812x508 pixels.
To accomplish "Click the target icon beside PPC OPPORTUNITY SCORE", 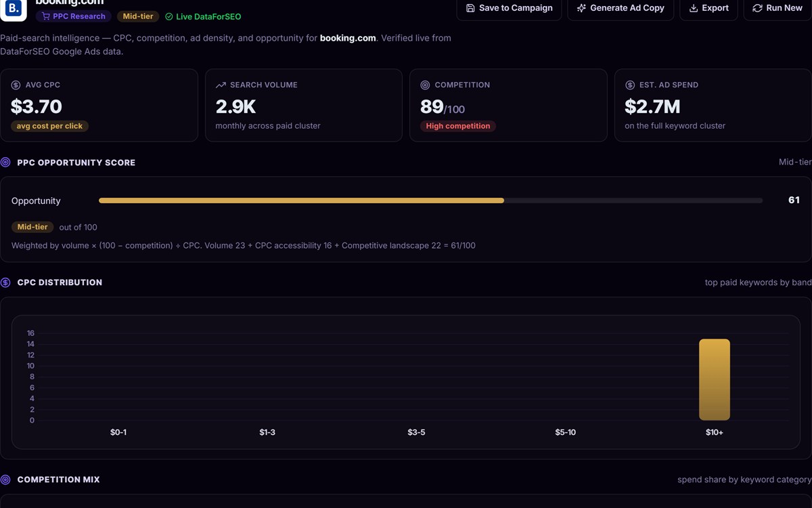I will coord(5,163).
